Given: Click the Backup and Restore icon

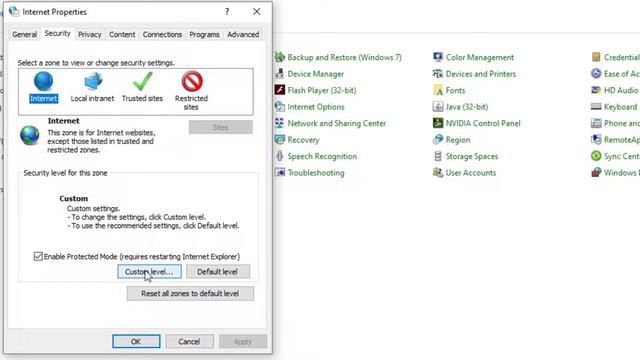Looking at the screenshot, I should [280, 57].
